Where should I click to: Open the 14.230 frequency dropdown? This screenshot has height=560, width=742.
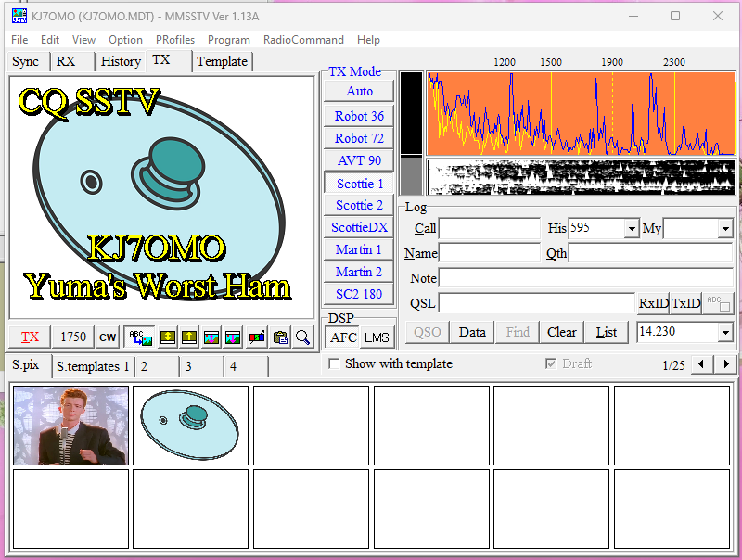coord(724,332)
